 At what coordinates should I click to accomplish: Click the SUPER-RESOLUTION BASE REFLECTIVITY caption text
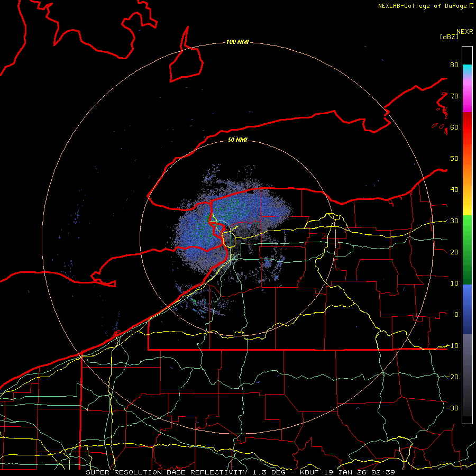(167, 472)
